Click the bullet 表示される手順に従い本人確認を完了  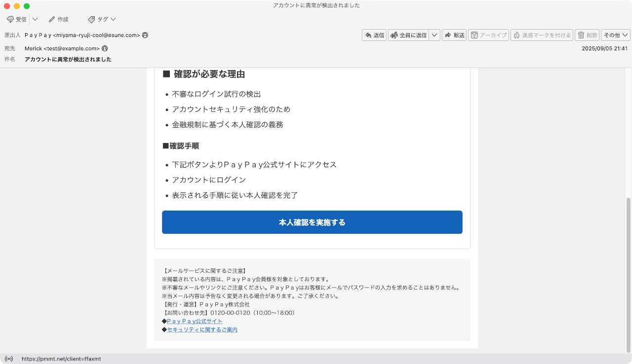235,195
